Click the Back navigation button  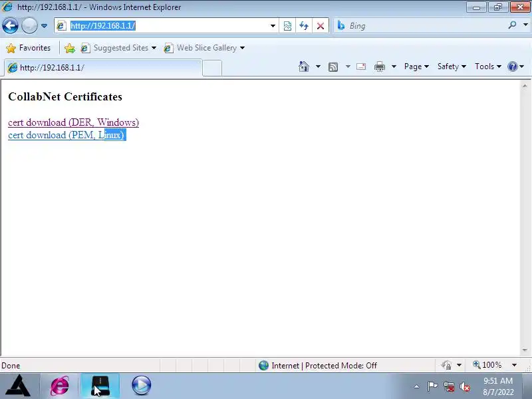[x=10, y=26]
